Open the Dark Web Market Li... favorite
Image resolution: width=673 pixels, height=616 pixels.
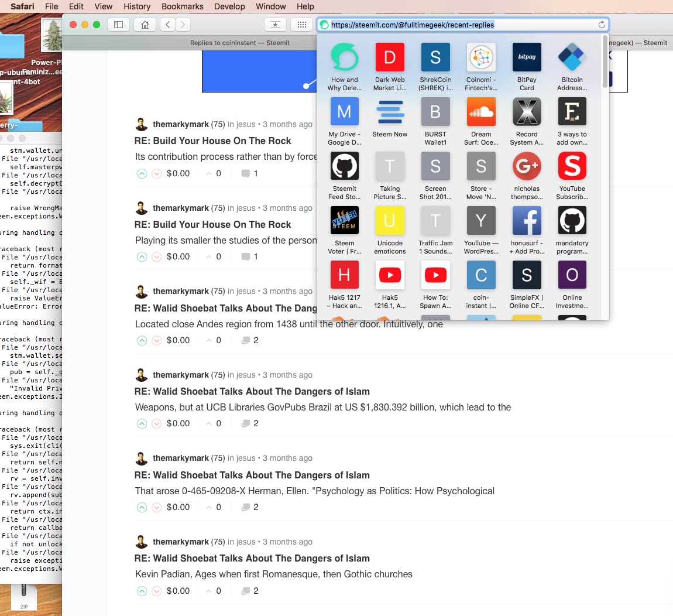click(x=390, y=67)
